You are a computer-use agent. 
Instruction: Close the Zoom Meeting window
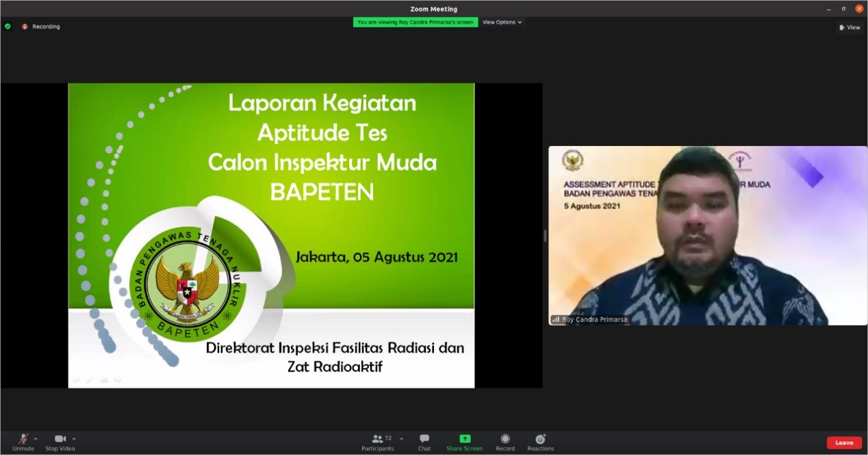tap(859, 9)
